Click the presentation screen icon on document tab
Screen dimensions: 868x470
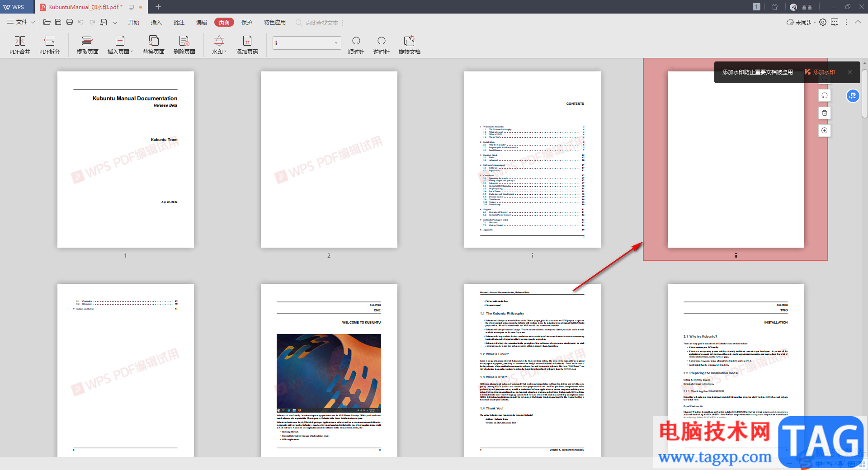(132, 7)
